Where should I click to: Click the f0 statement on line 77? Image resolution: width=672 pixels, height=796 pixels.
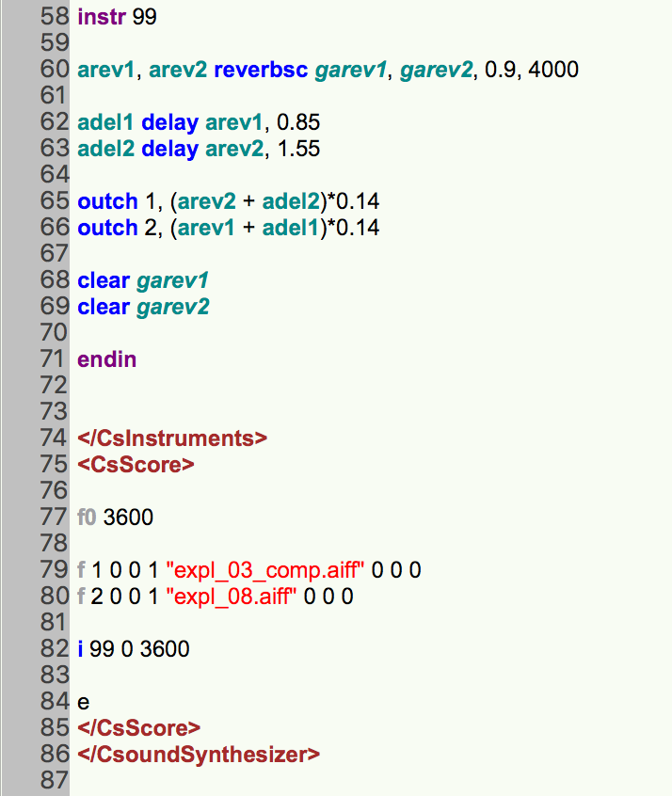point(88,517)
